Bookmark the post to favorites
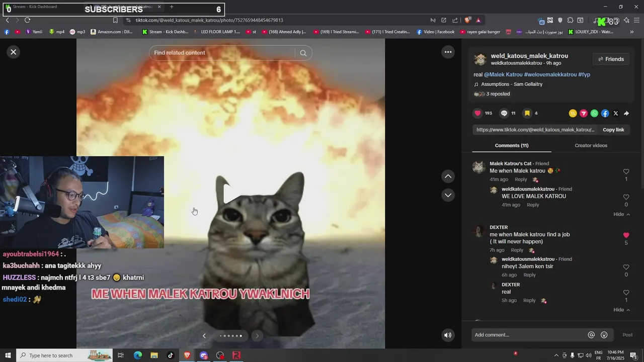Viewport: 644px width, 362px height. pos(527,113)
